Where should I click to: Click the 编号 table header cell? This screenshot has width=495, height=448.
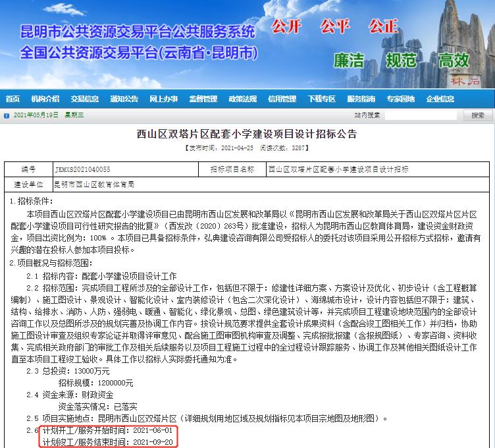[28, 170]
